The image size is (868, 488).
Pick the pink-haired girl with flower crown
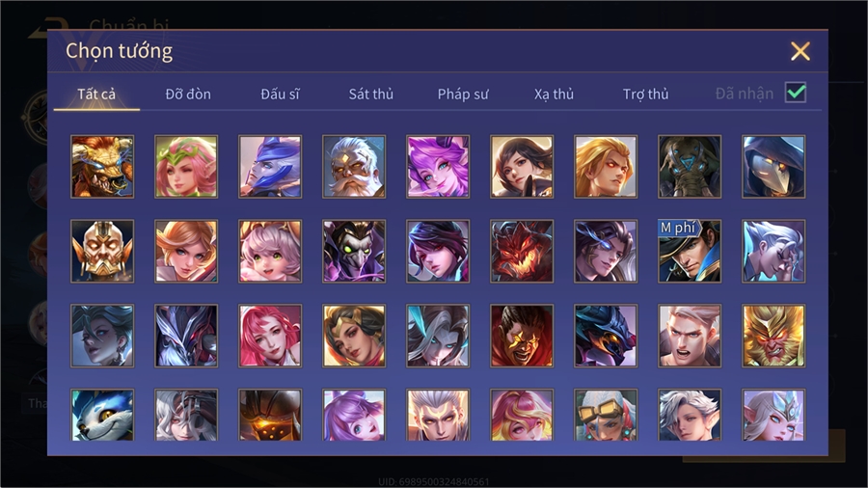(x=186, y=167)
